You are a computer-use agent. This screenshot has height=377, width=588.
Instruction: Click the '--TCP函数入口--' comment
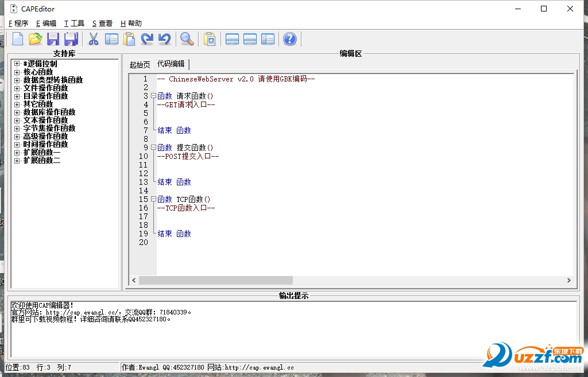(x=186, y=208)
